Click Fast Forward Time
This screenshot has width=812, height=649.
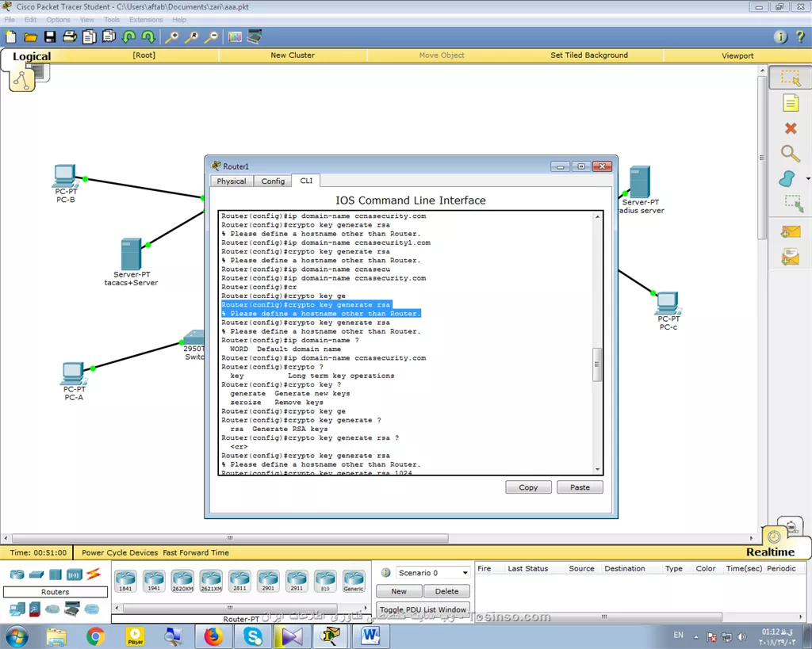(x=196, y=552)
